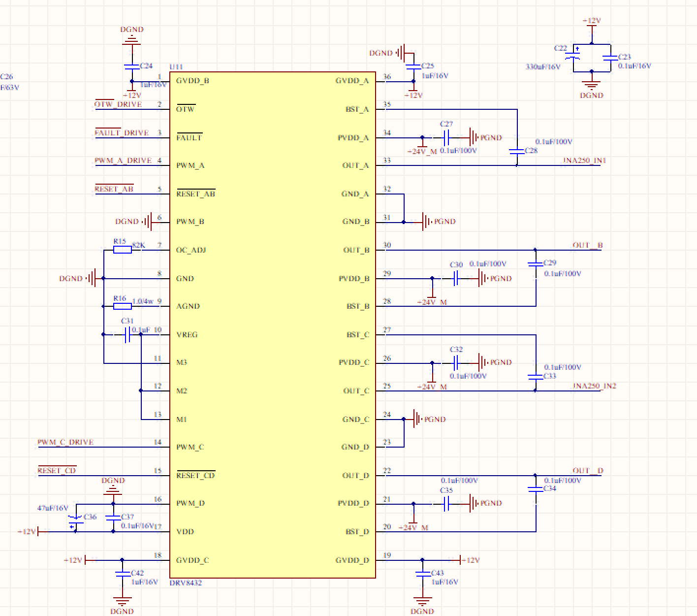Click capacitor C35 near PVDD_D
The image size is (697, 616).
click(447, 504)
